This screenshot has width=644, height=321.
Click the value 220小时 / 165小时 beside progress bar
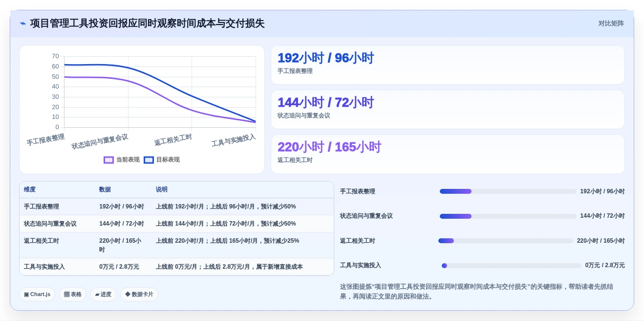(601, 241)
